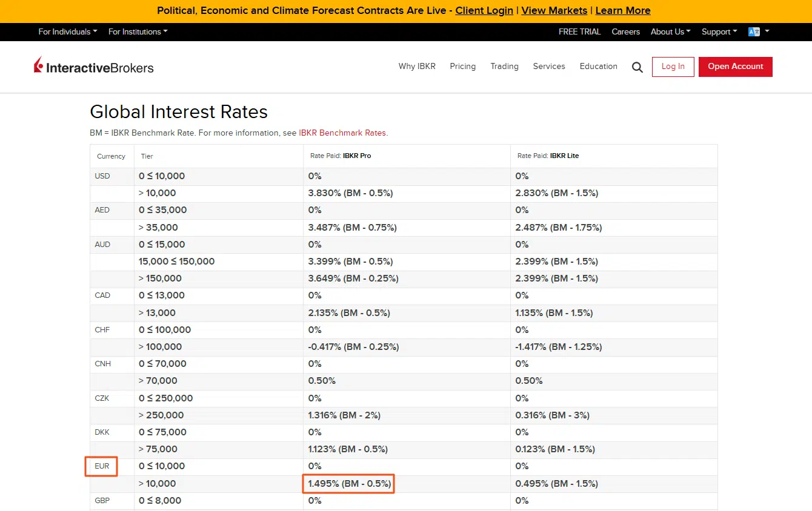Click the > 250,000 tier cell

pyautogui.click(x=218, y=415)
